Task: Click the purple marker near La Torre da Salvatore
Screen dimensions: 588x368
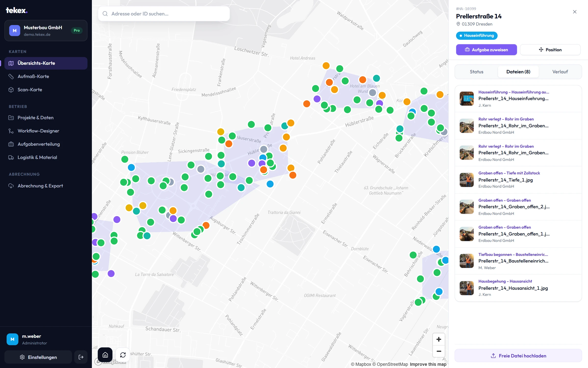Action: click(x=111, y=273)
